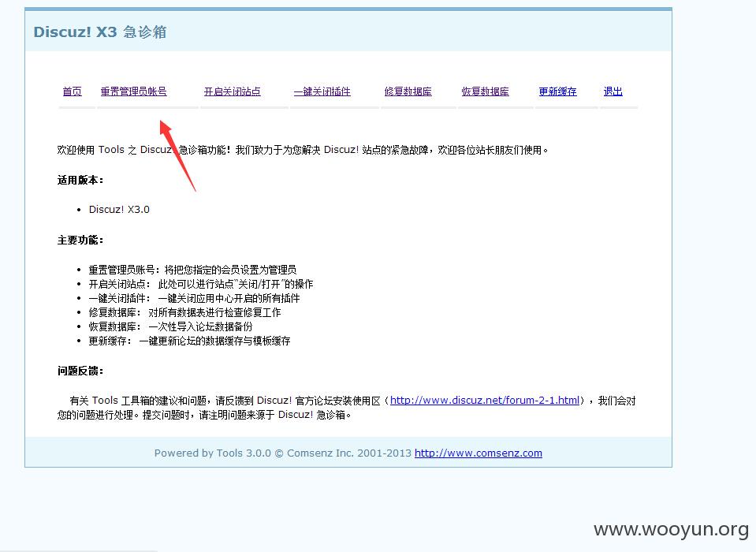Screen dimensions: 756x552
Task: Click the Powered by Tools 3.0.0 footer text
Action: point(283,453)
